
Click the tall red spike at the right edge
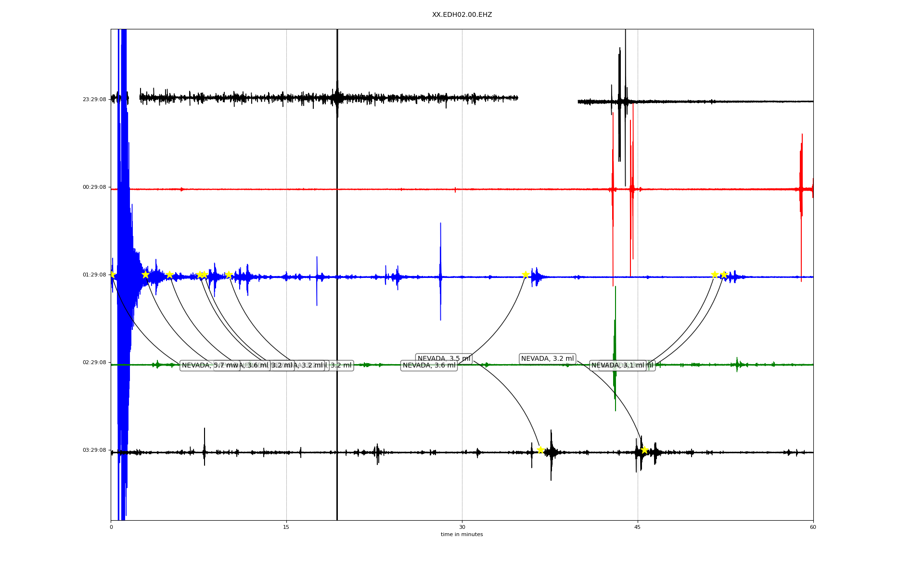click(x=801, y=169)
